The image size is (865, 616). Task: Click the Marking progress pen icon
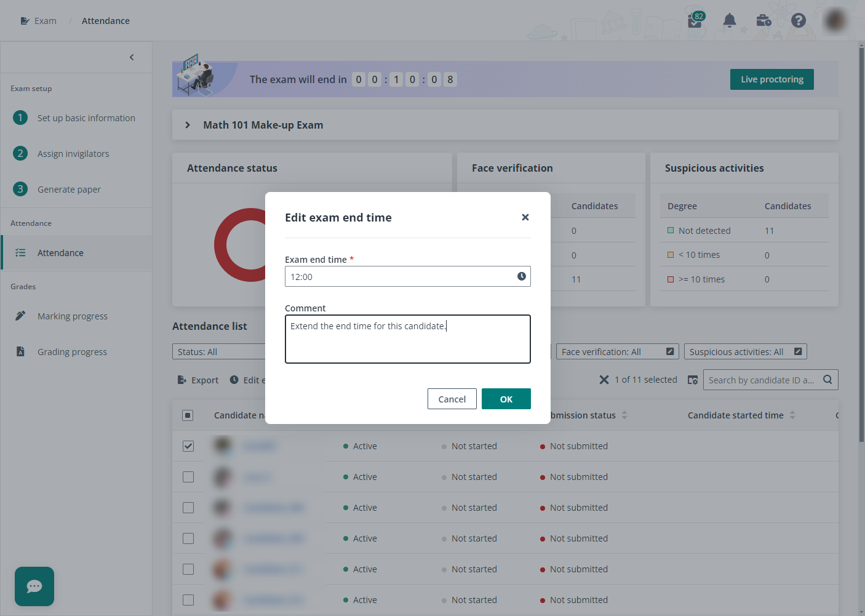pos(20,316)
